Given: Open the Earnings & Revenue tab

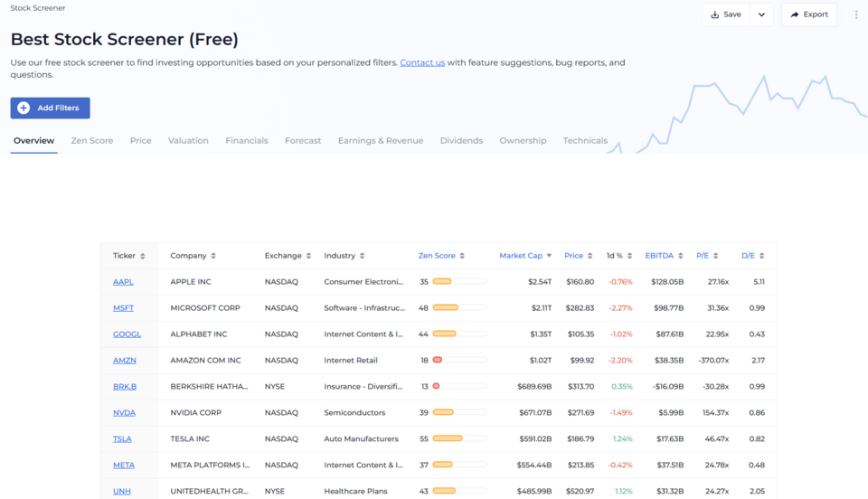Looking at the screenshot, I should [x=381, y=140].
